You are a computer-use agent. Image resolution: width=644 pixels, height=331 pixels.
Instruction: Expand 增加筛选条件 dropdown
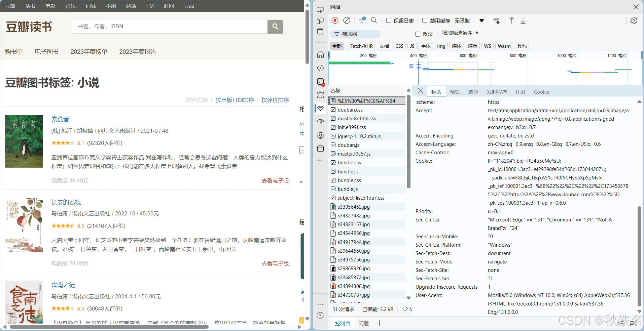pyautogui.click(x=460, y=33)
